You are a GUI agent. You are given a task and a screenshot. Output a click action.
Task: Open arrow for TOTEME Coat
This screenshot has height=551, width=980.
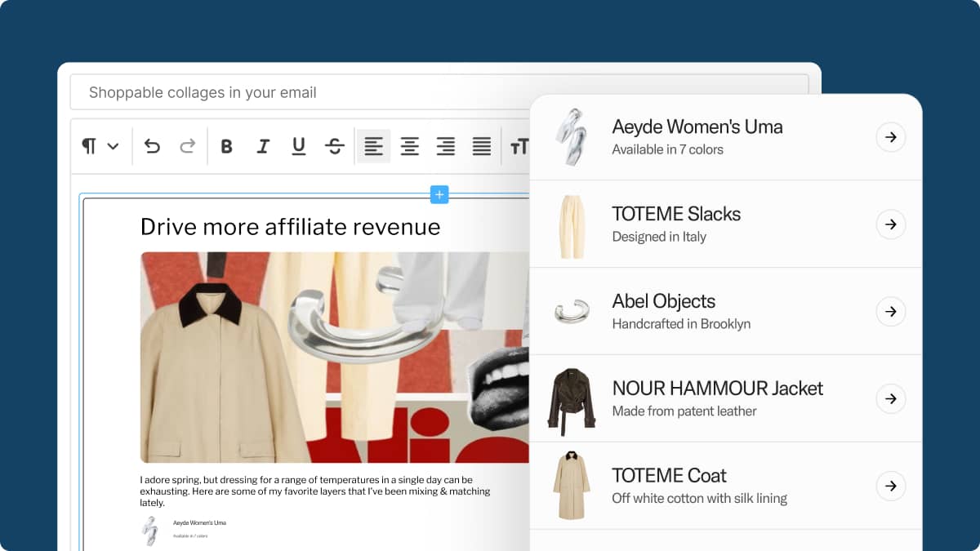click(x=891, y=486)
